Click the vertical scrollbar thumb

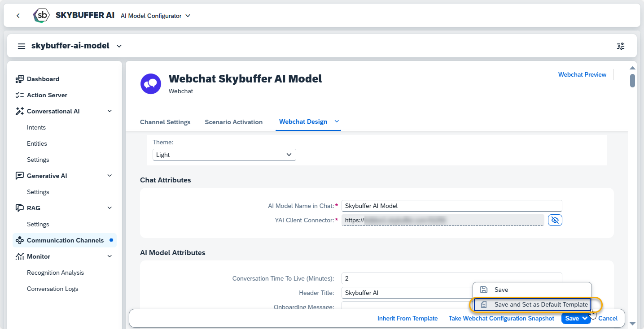click(x=632, y=80)
